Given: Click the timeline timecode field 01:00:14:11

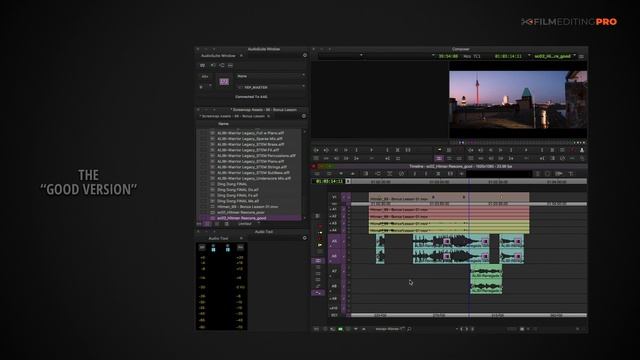Looking at the screenshot, I should [329, 181].
